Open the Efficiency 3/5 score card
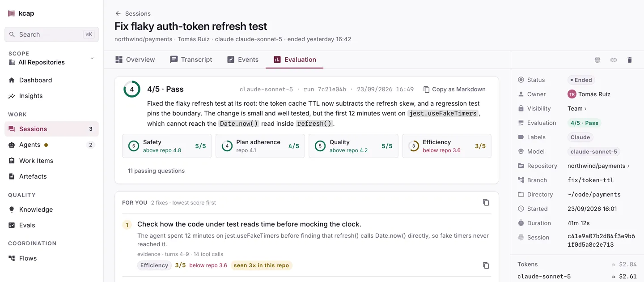Screen dimensions: 644x282 [x=446, y=146]
